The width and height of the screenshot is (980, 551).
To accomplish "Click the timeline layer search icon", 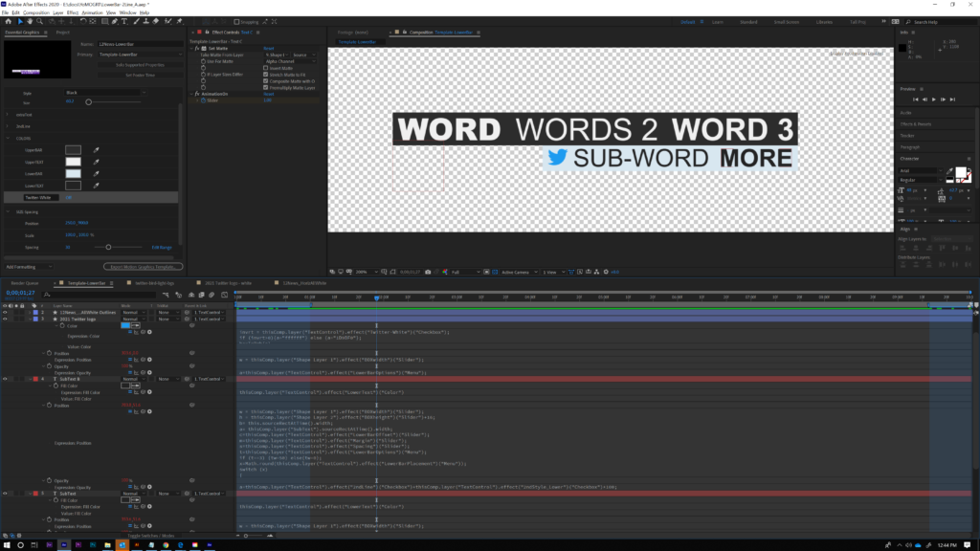I will click(x=47, y=295).
